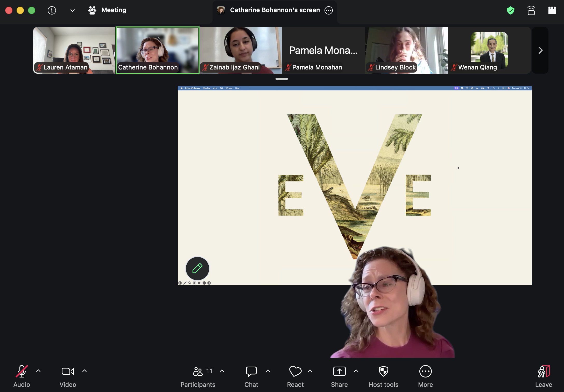The height and width of the screenshot is (392, 564).
Task: Toggle closed captions CC on the slide
Action: coord(194,283)
